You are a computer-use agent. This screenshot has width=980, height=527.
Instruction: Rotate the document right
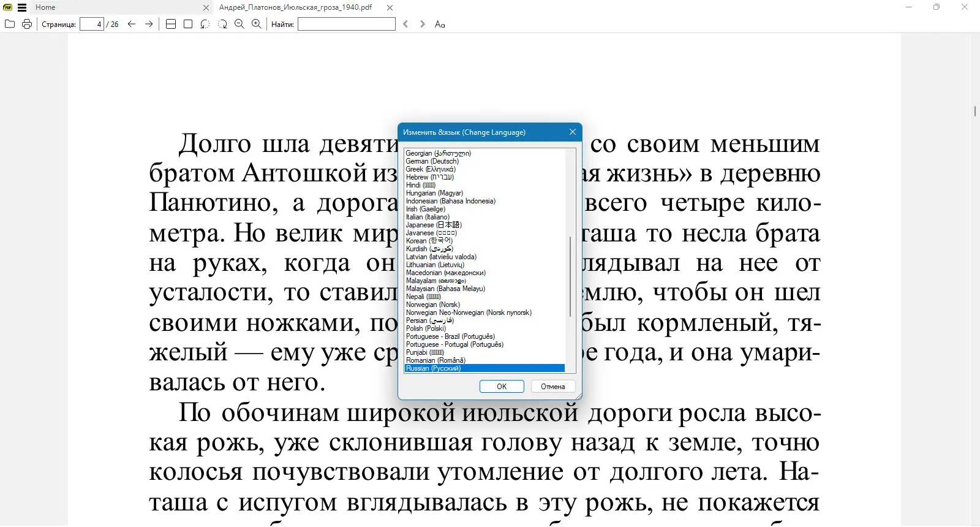(x=222, y=24)
